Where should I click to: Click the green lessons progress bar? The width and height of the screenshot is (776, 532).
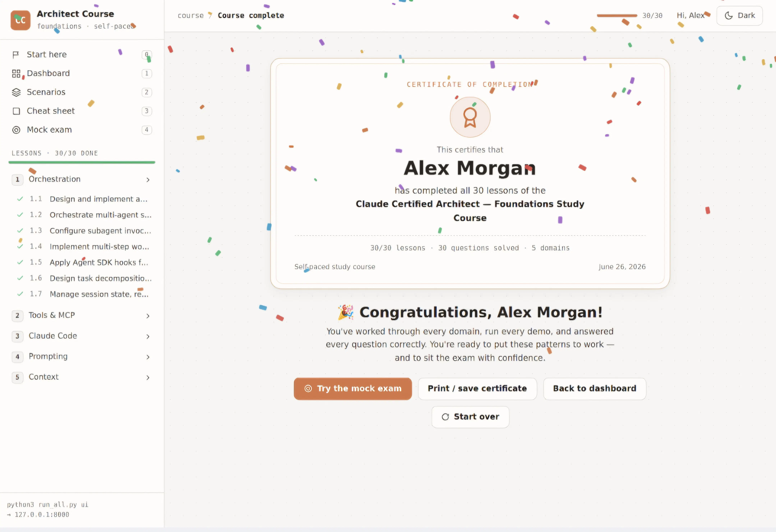pos(82,162)
